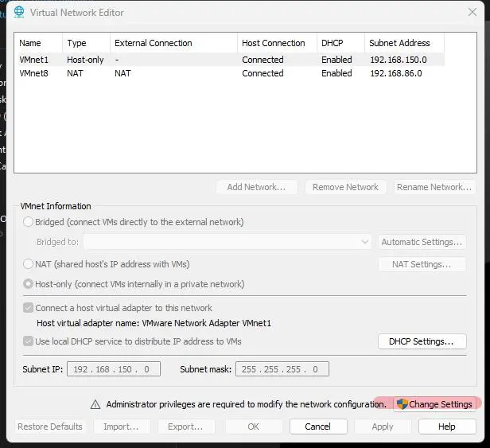This screenshot has height=448, width=490.
Task: Click the warning triangle icon
Action: click(95, 404)
